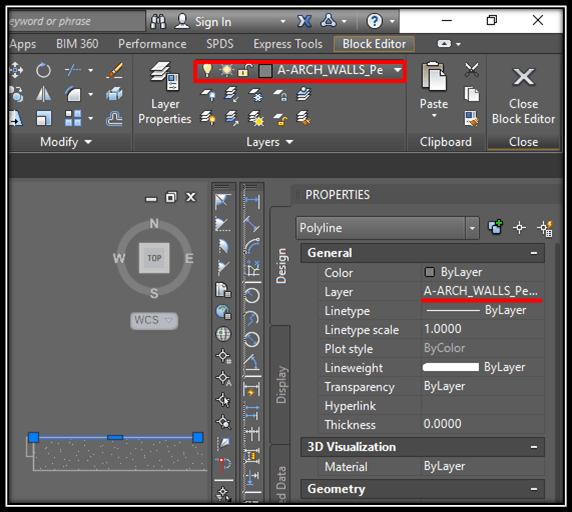The height and width of the screenshot is (512, 572).
Task: Click the Help question mark icon
Action: pyautogui.click(x=374, y=21)
